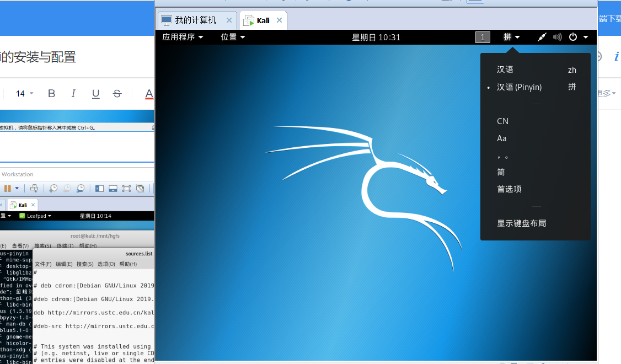Click manage snapshots wrench-clock icon

(81, 189)
